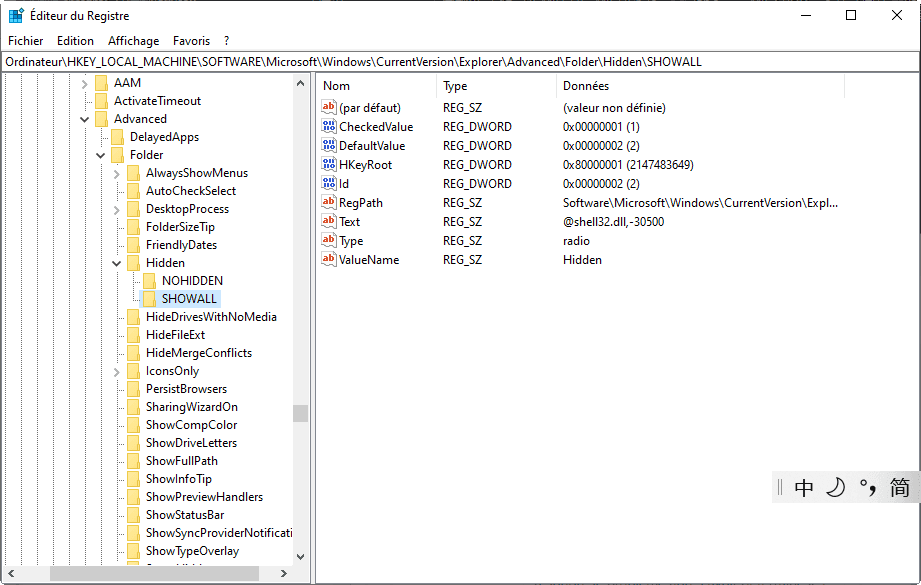Open the Favoris menu
Image resolution: width=921 pixels, height=585 pixels.
point(191,41)
